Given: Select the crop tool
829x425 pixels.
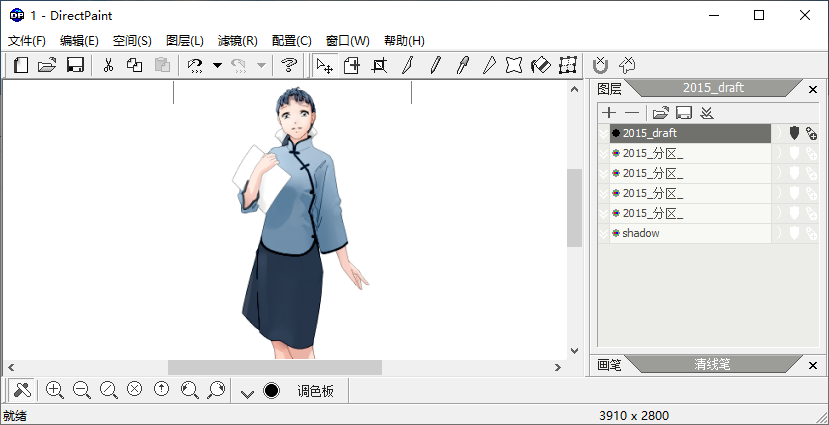Looking at the screenshot, I should pos(379,66).
